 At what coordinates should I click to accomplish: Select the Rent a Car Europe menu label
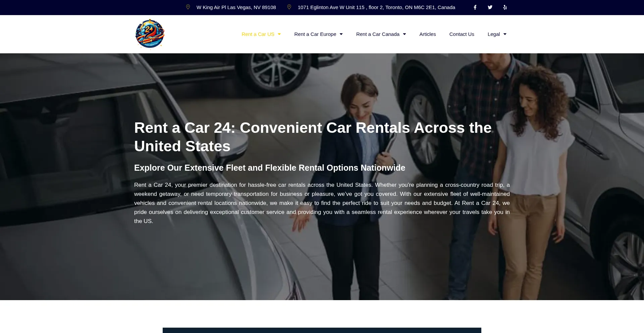coord(315,34)
